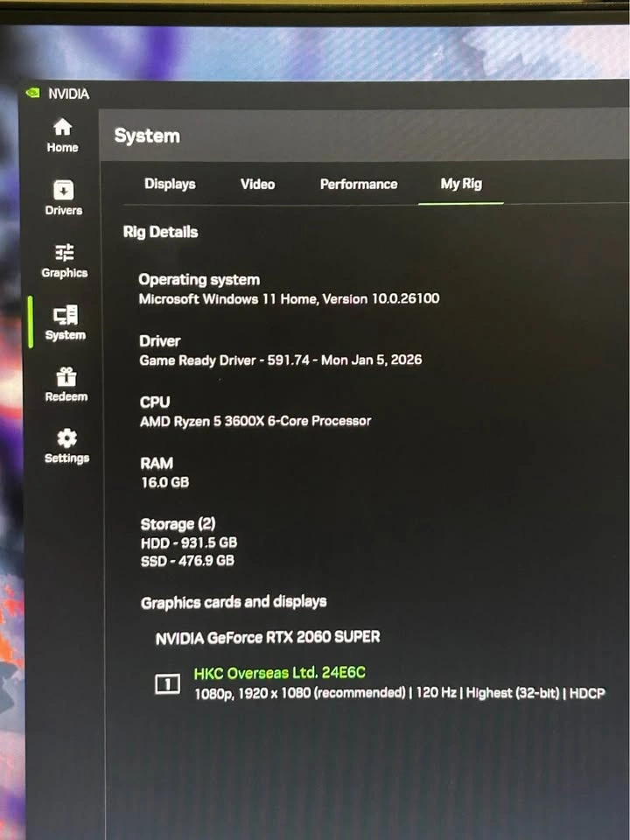This screenshot has width=630, height=840.
Task: Click the SSD - 476.9 GB storage entry
Action: (x=187, y=561)
